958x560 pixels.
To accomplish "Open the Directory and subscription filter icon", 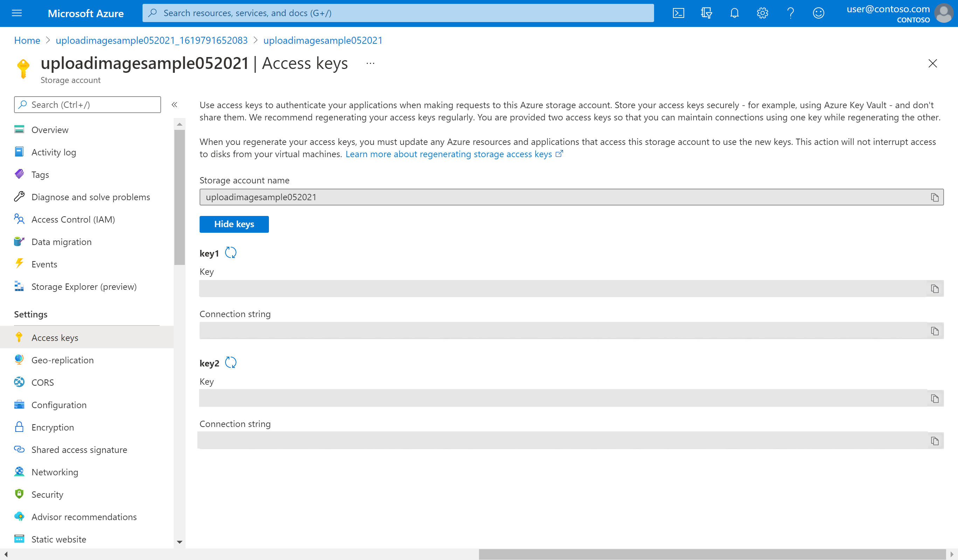I will coord(706,13).
